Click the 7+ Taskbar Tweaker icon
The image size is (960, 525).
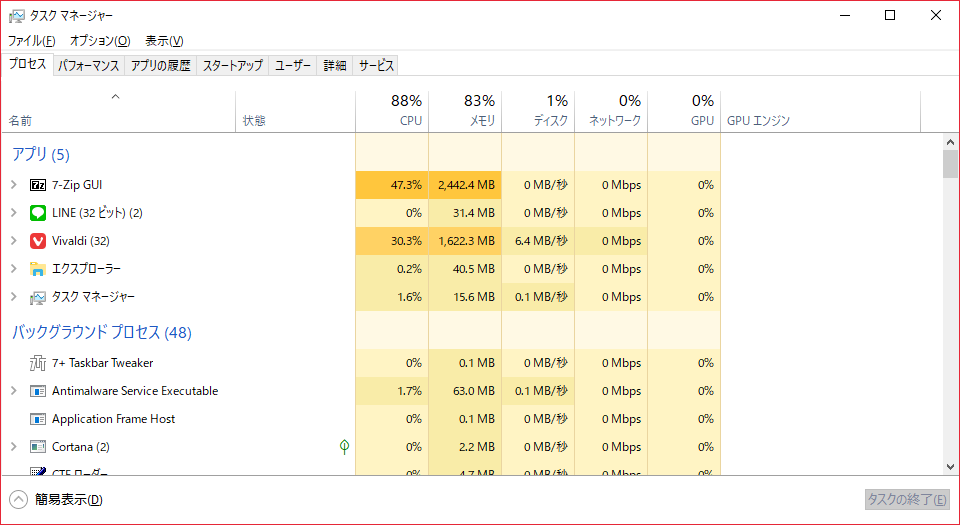[38, 363]
